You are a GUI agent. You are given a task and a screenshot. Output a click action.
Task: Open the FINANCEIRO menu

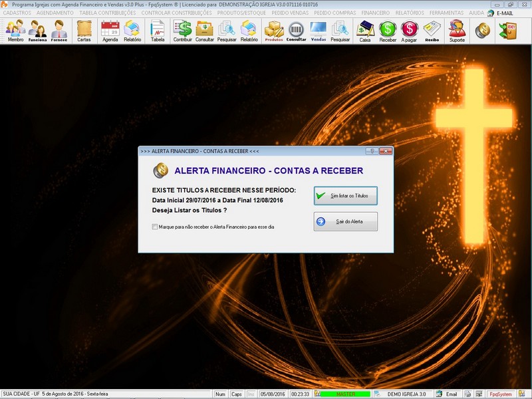coord(375,13)
